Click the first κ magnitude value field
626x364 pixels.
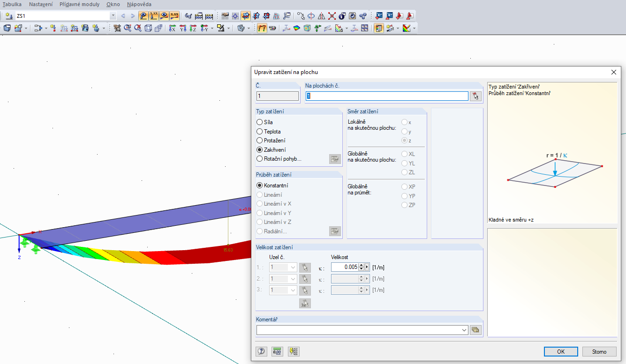tap(345, 267)
